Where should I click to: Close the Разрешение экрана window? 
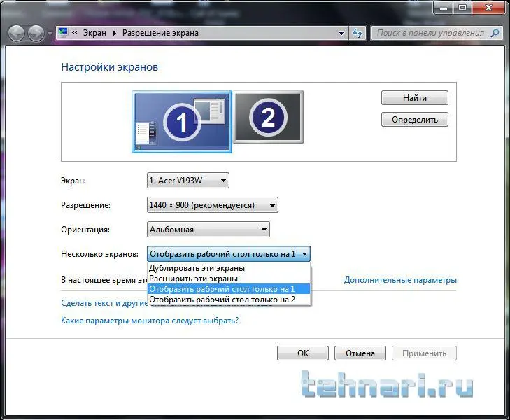pos(488,8)
